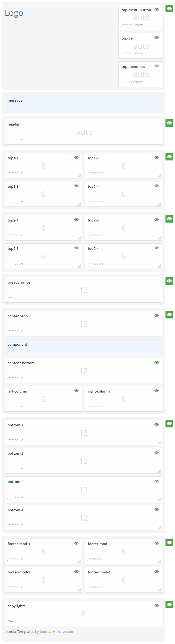Click the resize corner on bottom-2 module

tap(160, 470)
